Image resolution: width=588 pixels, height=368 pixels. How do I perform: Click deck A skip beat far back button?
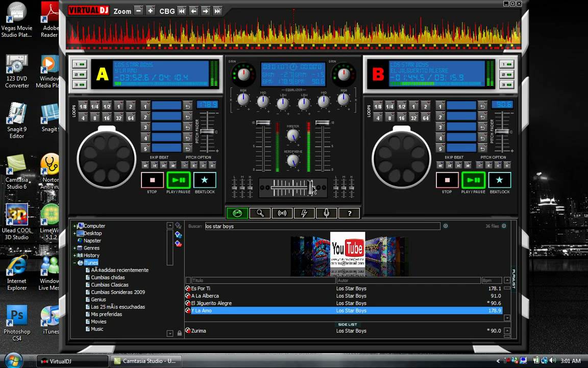pos(145,165)
